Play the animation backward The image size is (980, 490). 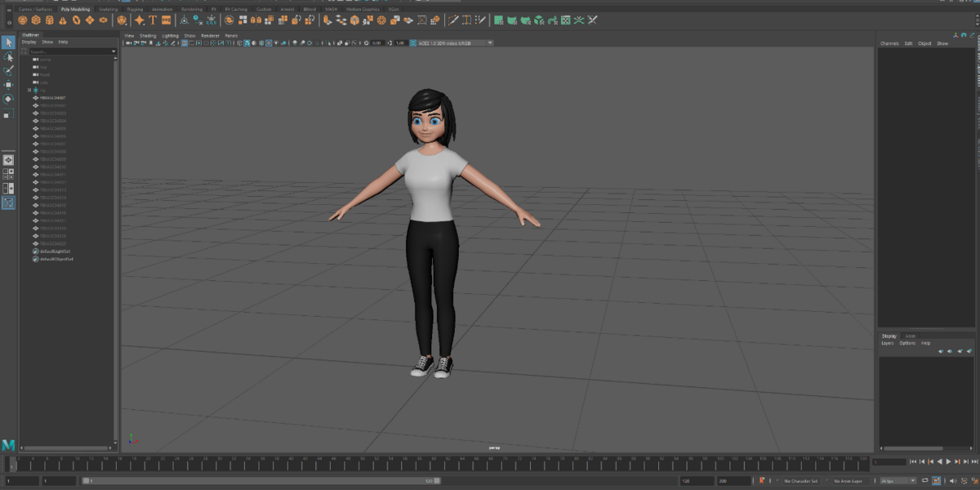[x=940, y=462]
